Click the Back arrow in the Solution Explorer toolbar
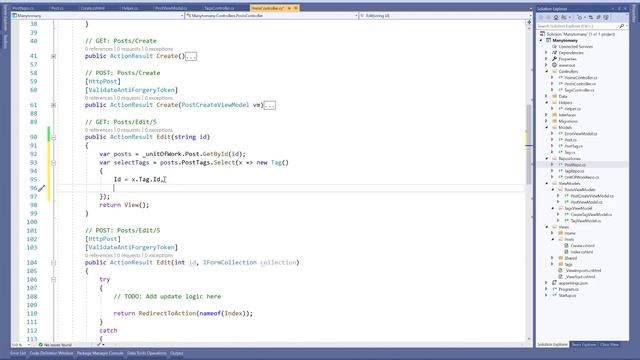Screen dimensions: 640x360 coord(541,18)
